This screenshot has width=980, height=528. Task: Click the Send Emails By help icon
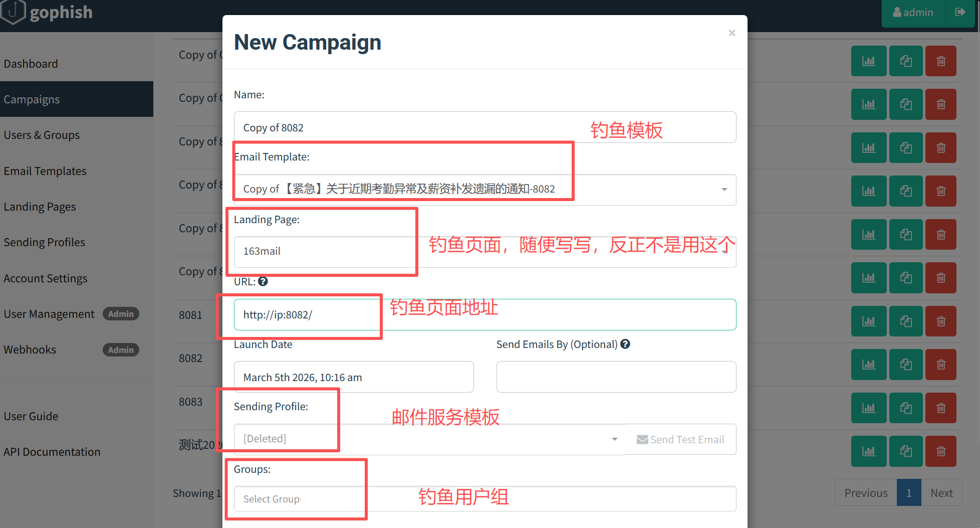pos(625,344)
